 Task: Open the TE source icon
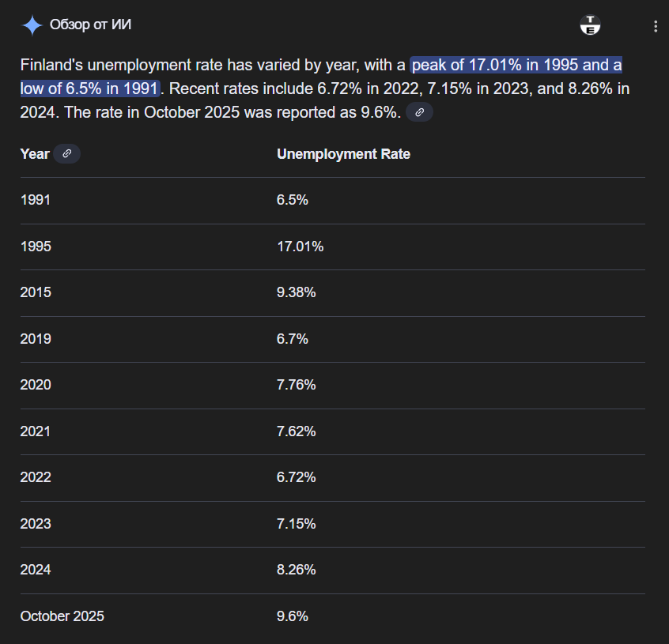[x=590, y=25]
